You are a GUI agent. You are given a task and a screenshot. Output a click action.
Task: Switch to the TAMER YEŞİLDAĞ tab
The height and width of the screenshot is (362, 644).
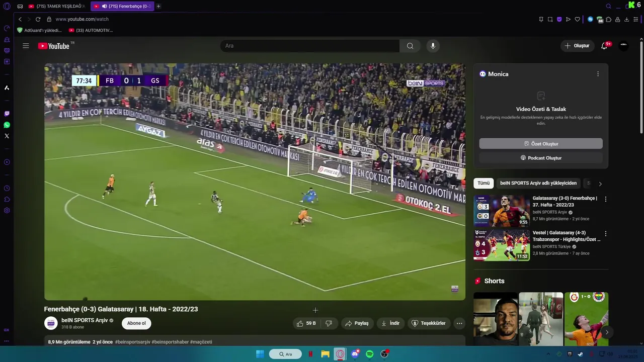57,6
